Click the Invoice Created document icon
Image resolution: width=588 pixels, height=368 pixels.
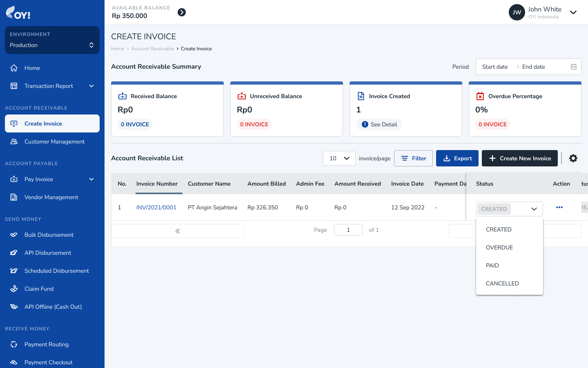tap(361, 96)
